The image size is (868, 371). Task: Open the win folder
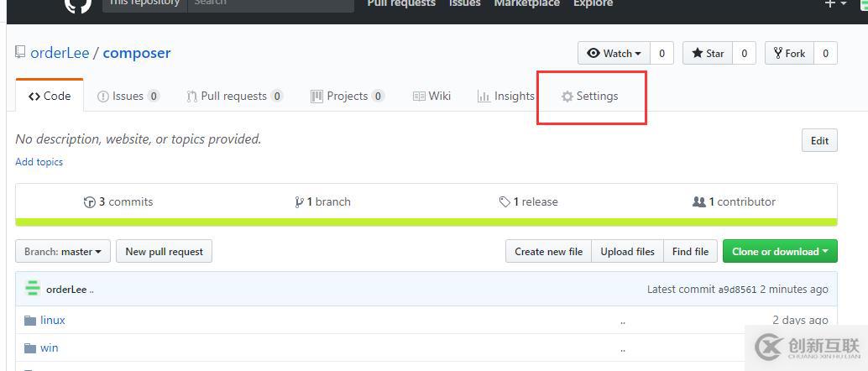(50, 347)
